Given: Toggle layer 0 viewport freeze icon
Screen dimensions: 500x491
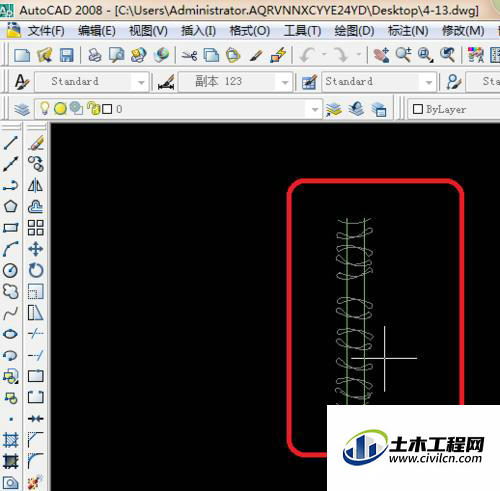Looking at the screenshot, I should tap(77, 109).
